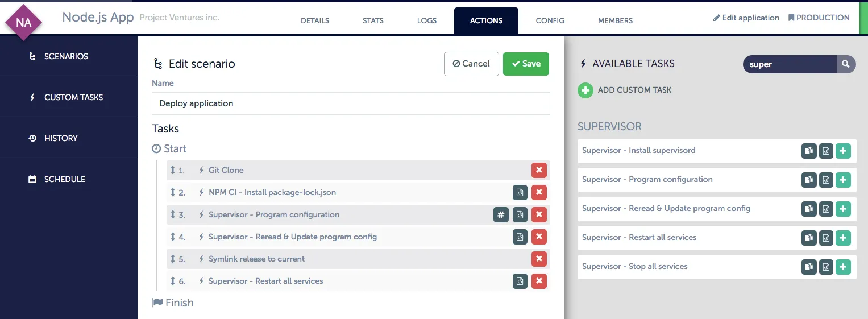Open the Config tab

550,20
